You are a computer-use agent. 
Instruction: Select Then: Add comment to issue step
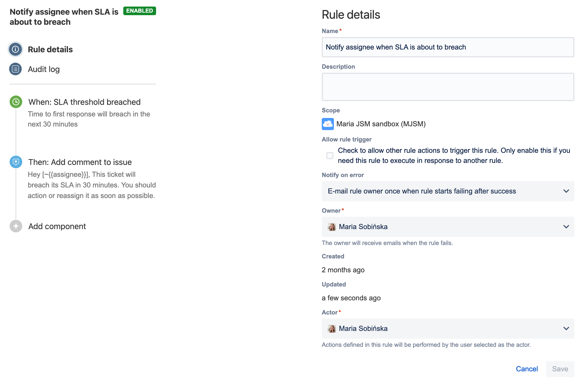tap(80, 162)
